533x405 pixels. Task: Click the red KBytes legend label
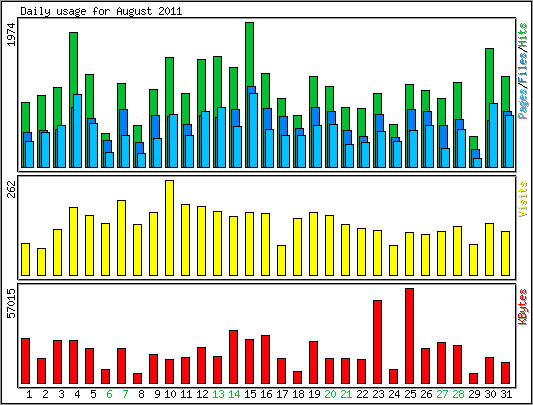pos(523,307)
